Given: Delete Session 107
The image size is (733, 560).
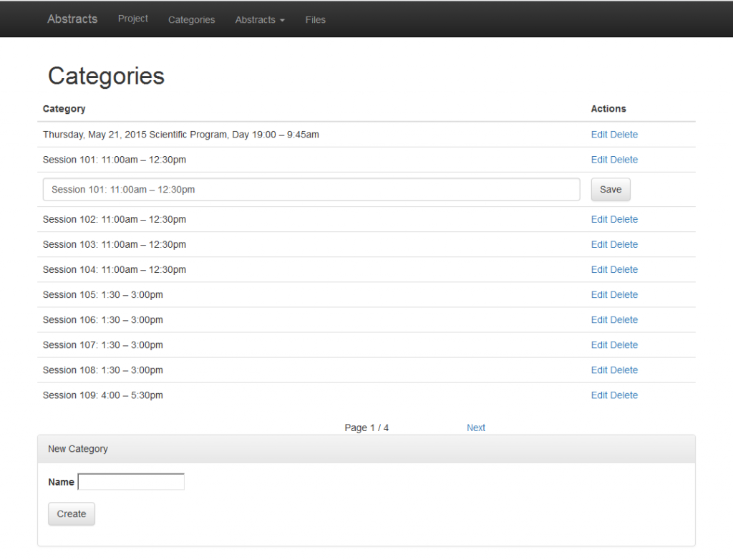Looking at the screenshot, I should pos(623,344).
